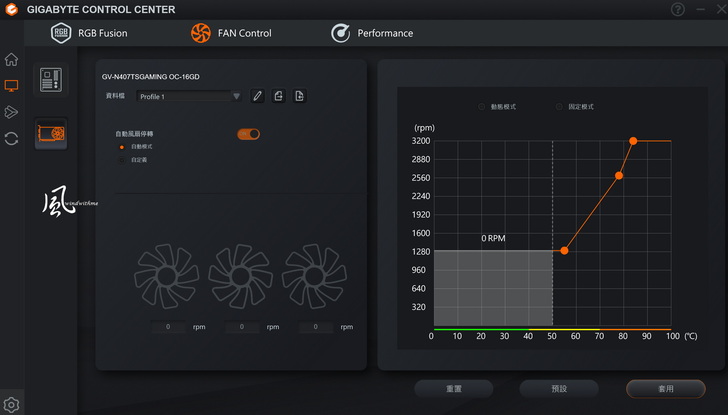Switch to the Performance tab
The height and width of the screenshot is (415, 728).
pos(372,33)
